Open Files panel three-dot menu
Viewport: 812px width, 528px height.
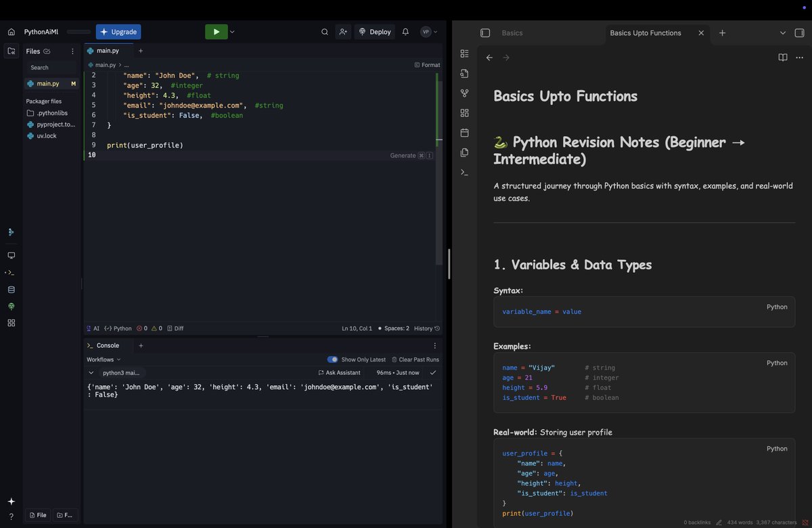tap(72, 51)
